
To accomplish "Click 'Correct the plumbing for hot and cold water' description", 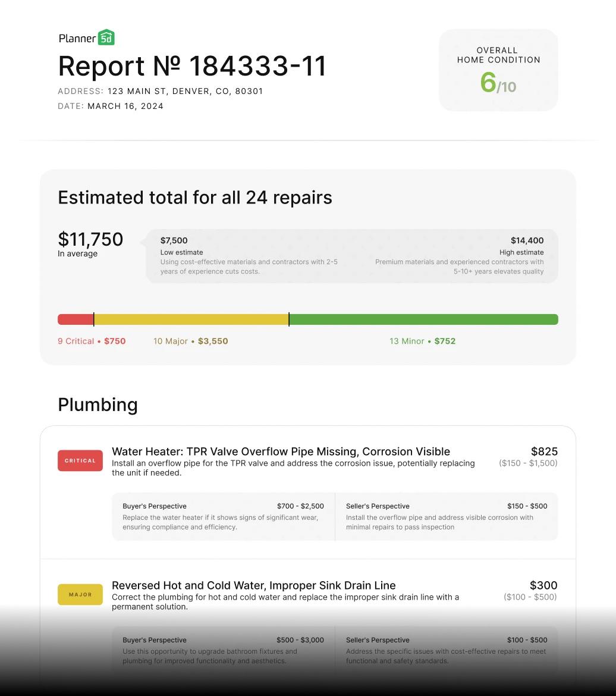I will (x=285, y=602).
